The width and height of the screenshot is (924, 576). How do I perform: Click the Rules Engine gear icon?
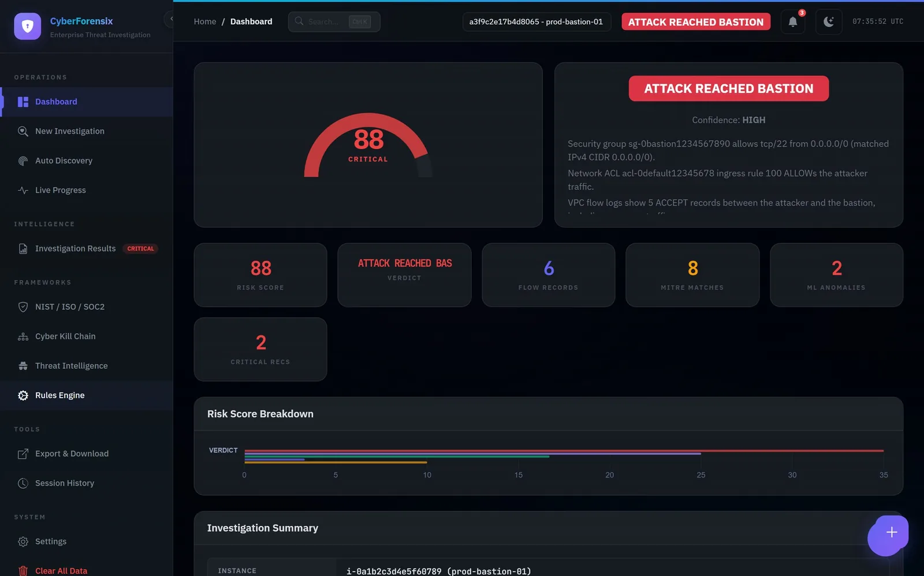23,395
